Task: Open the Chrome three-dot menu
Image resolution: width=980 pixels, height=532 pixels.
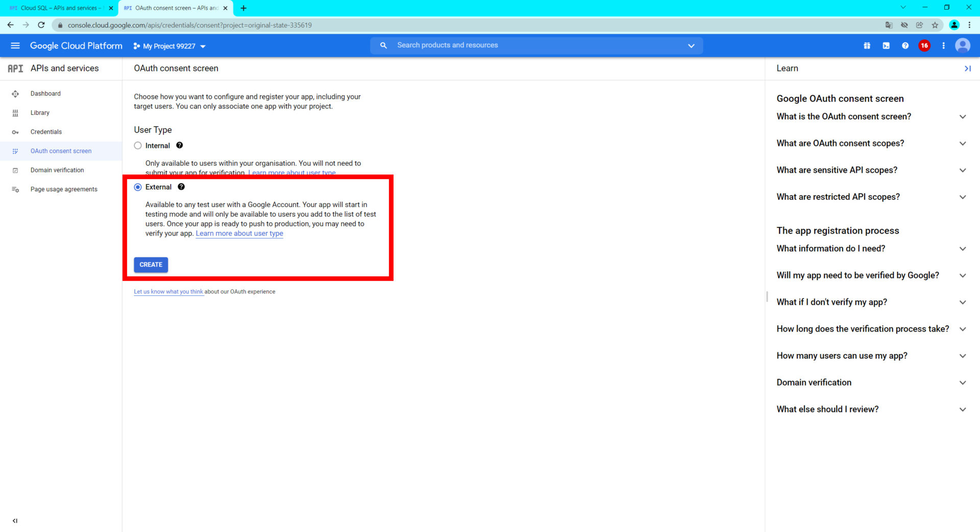Action: 969,25
